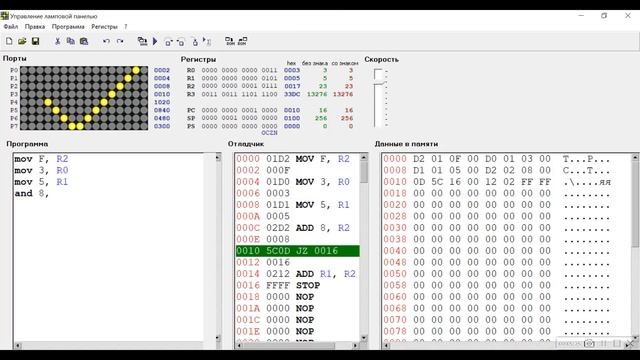The width and height of the screenshot is (640, 360).
Task: Click program line 'mov F, R2'
Action: pyautogui.click(x=41, y=159)
